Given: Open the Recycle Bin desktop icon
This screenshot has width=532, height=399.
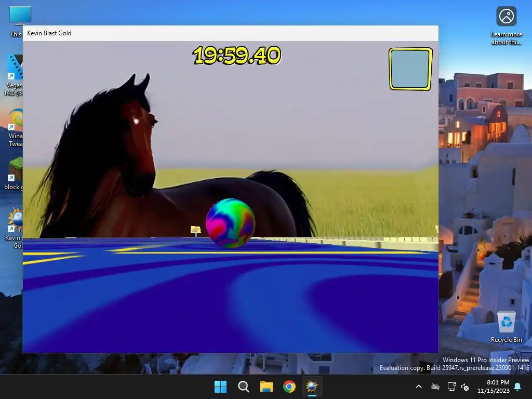Looking at the screenshot, I should (506, 327).
